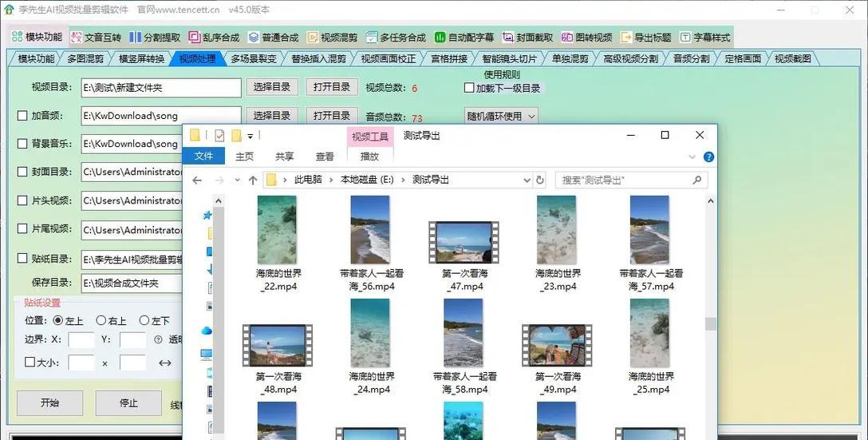Open the 导出标题 tool
This screenshot has height=440, width=868.
click(646, 37)
